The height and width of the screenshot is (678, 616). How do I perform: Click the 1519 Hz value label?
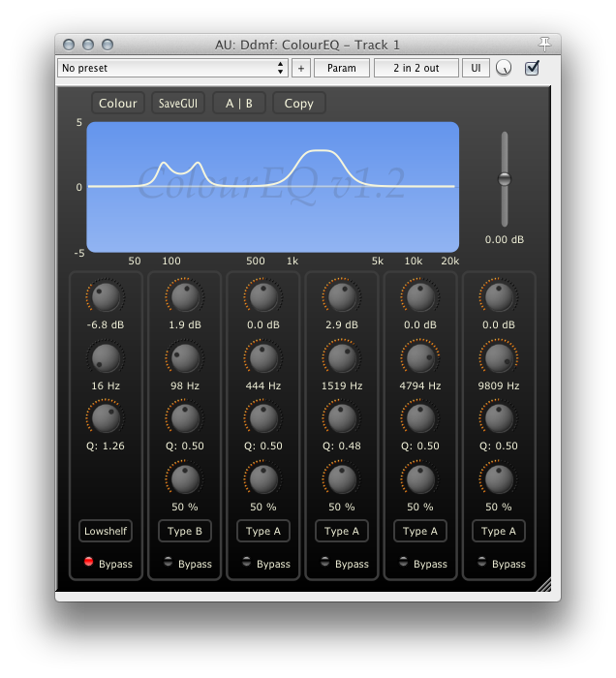pyautogui.click(x=342, y=385)
